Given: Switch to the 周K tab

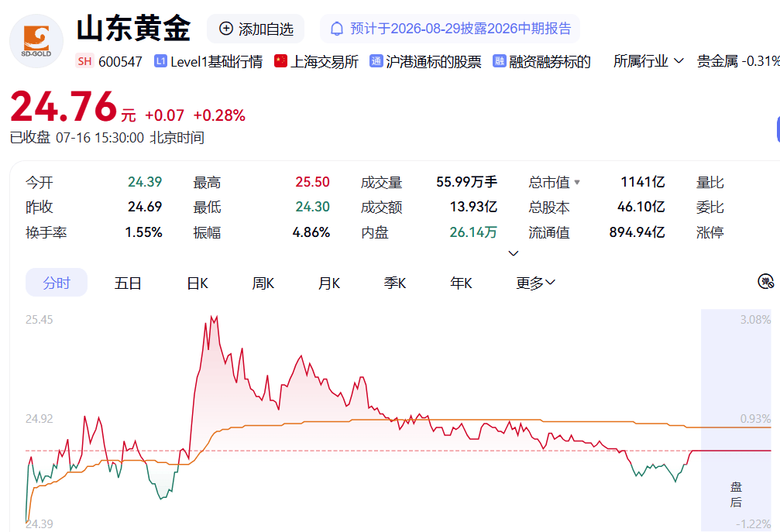Looking at the screenshot, I should point(263,283).
